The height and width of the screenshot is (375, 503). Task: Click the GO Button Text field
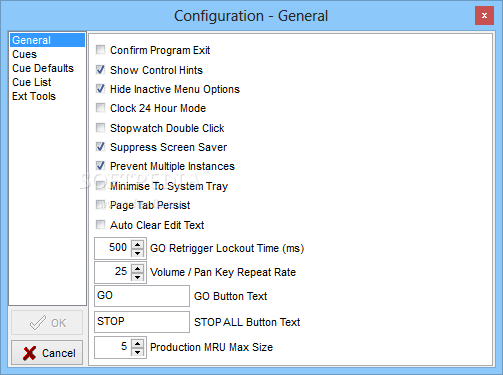coord(142,296)
